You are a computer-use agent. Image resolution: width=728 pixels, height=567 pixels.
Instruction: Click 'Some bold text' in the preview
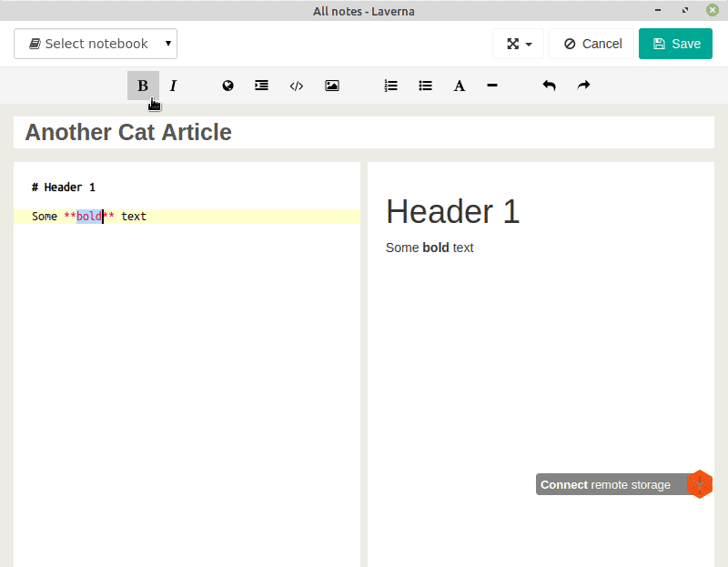430,248
